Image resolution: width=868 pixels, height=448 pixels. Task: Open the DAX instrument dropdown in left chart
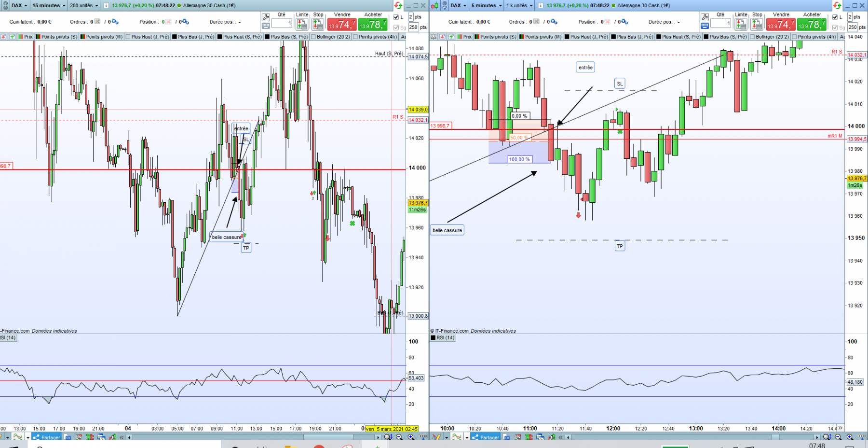pyautogui.click(x=19, y=5)
